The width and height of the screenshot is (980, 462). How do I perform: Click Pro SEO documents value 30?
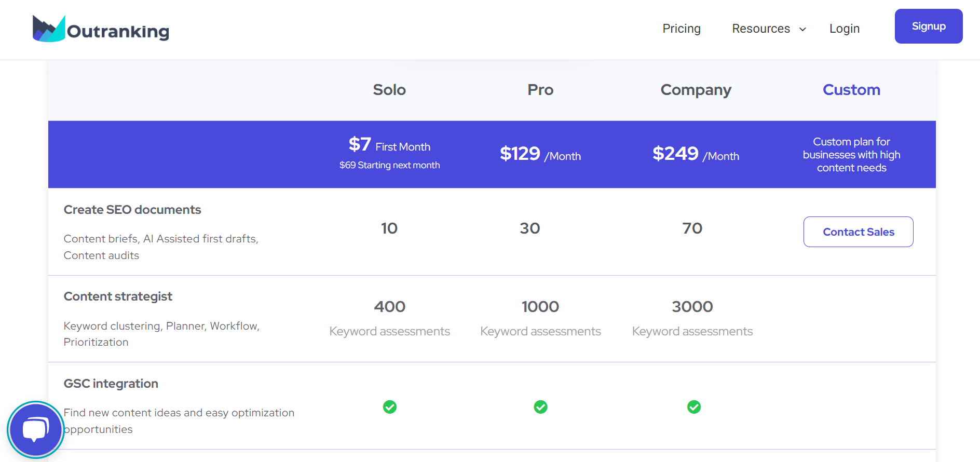tap(530, 228)
